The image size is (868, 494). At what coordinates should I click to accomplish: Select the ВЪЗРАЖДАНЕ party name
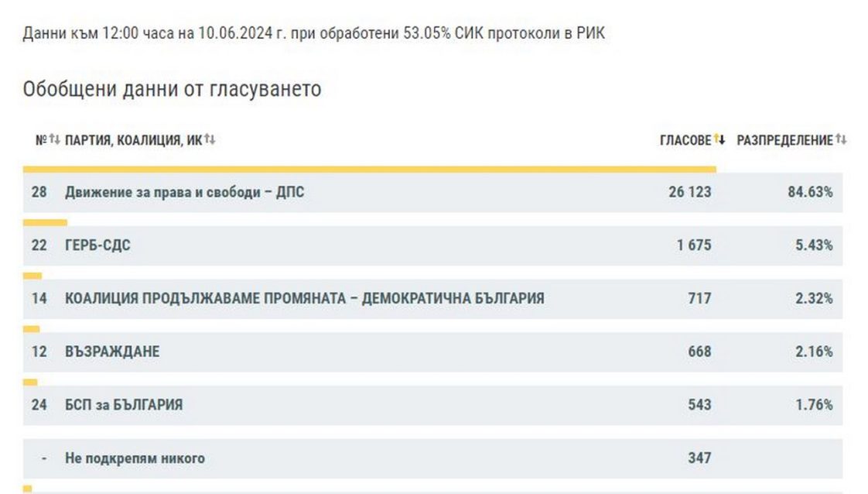pyautogui.click(x=112, y=352)
